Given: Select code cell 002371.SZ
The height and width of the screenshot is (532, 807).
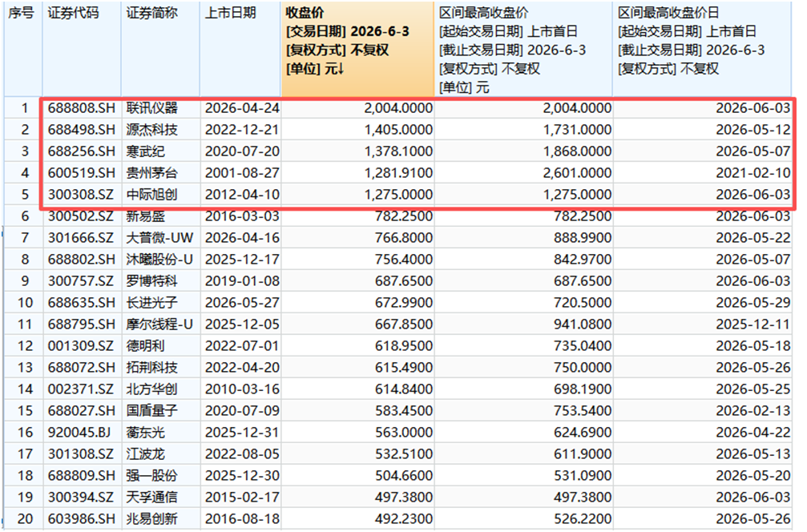Looking at the screenshot, I should 82,389.
